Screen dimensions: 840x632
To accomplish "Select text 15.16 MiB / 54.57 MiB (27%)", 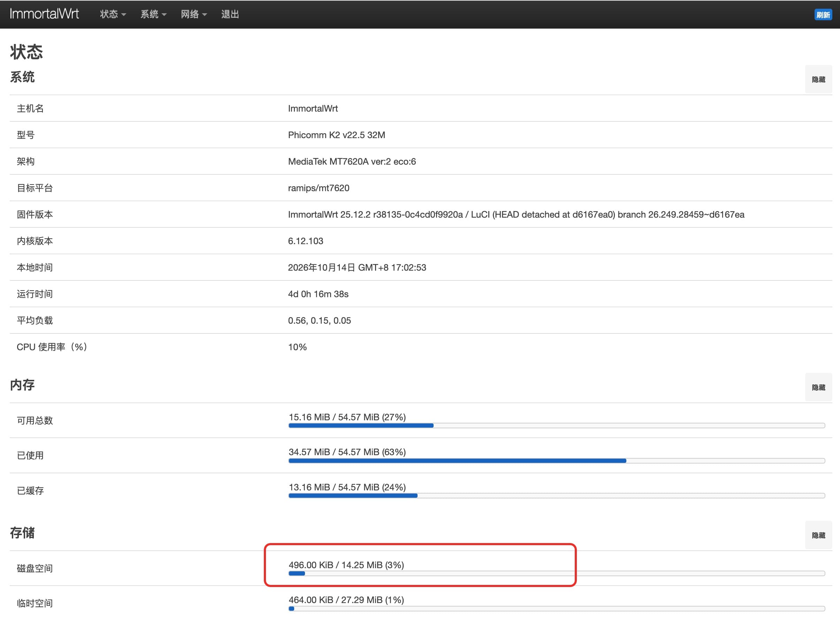I will 347,417.
